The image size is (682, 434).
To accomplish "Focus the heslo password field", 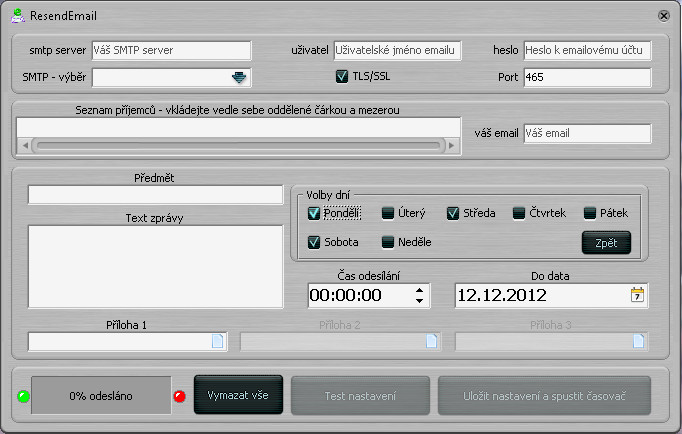I will tap(587, 50).
